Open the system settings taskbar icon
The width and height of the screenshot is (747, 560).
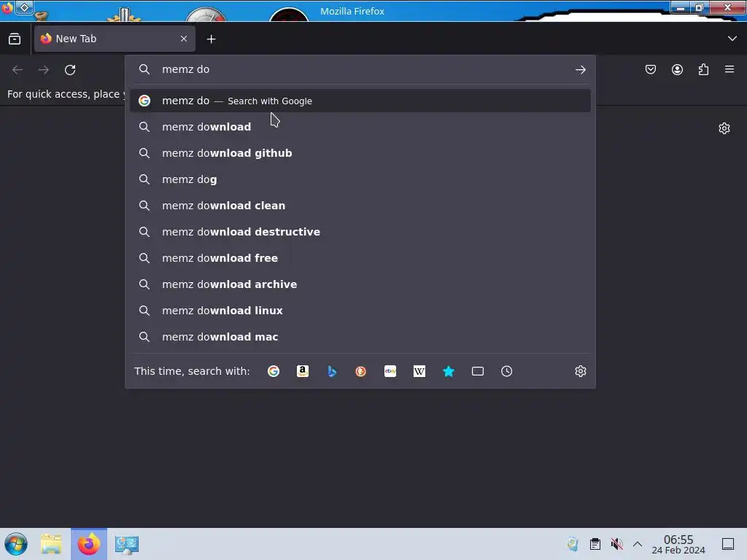click(127, 544)
